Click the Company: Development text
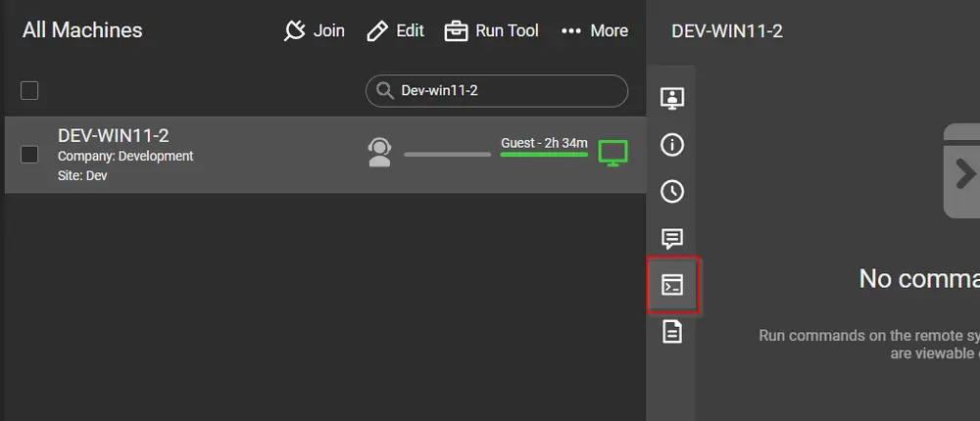The image size is (980, 421). pos(125,156)
